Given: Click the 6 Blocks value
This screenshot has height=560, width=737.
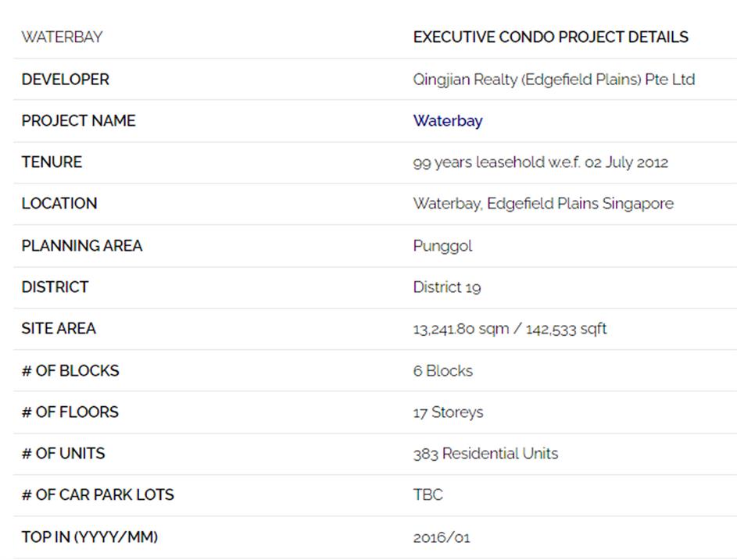Looking at the screenshot, I should coord(443,371).
